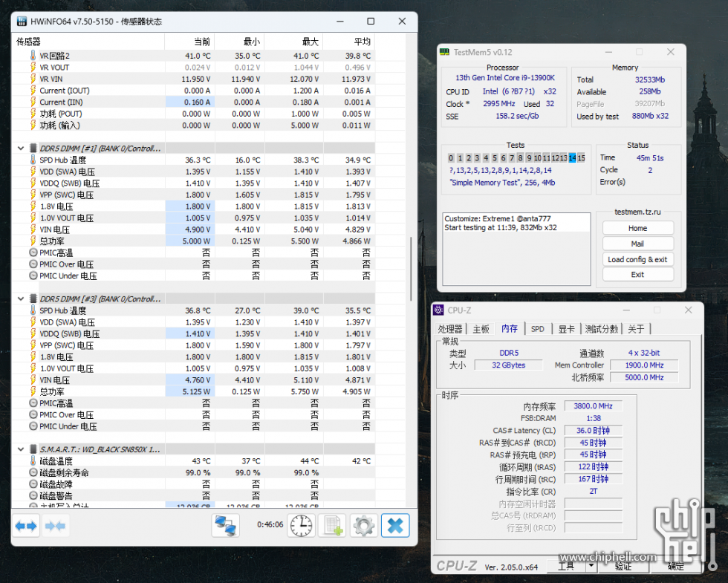Click the HWiNFO collapse-columns arrows icon
Viewport: 728px width, 583px height.
pyautogui.click(x=55, y=526)
